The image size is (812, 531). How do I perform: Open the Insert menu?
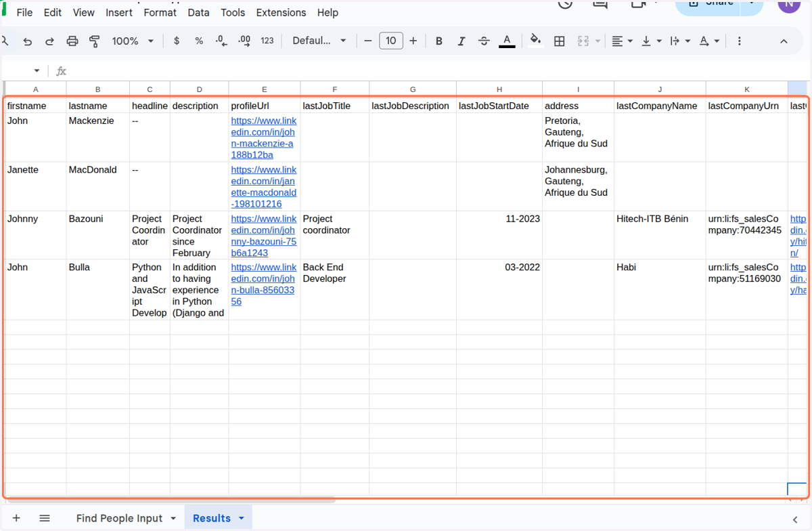pos(119,12)
